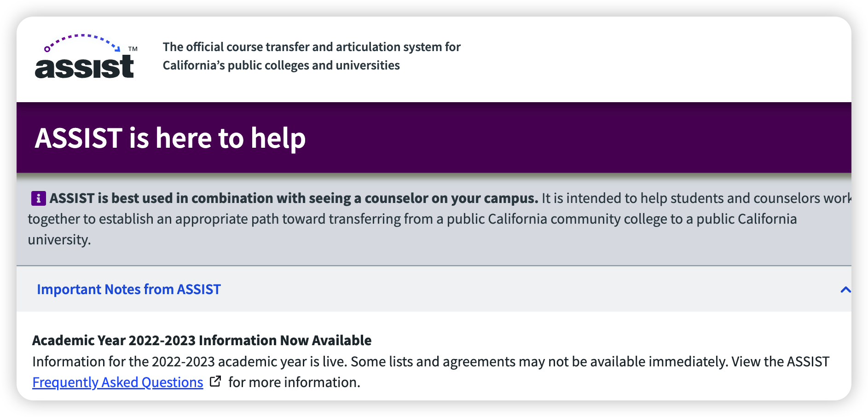
Task: Click 'View the ASSIST' text before the link
Action: click(x=781, y=361)
